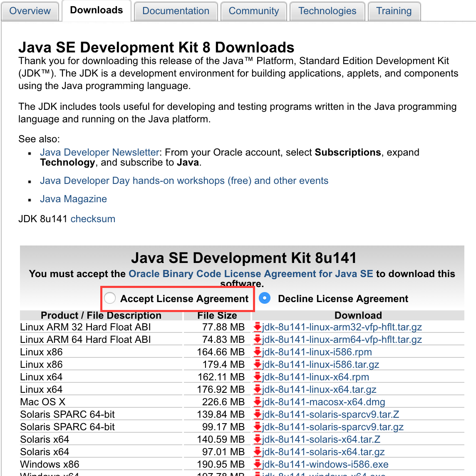
Task: Click download icon for macosx-x64.dmg
Action: [x=258, y=402]
